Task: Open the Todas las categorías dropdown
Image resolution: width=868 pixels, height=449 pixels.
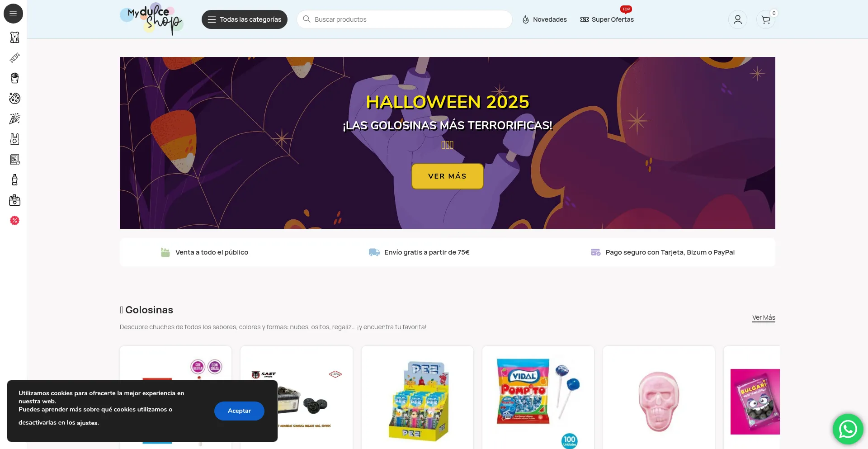Action: [244, 19]
